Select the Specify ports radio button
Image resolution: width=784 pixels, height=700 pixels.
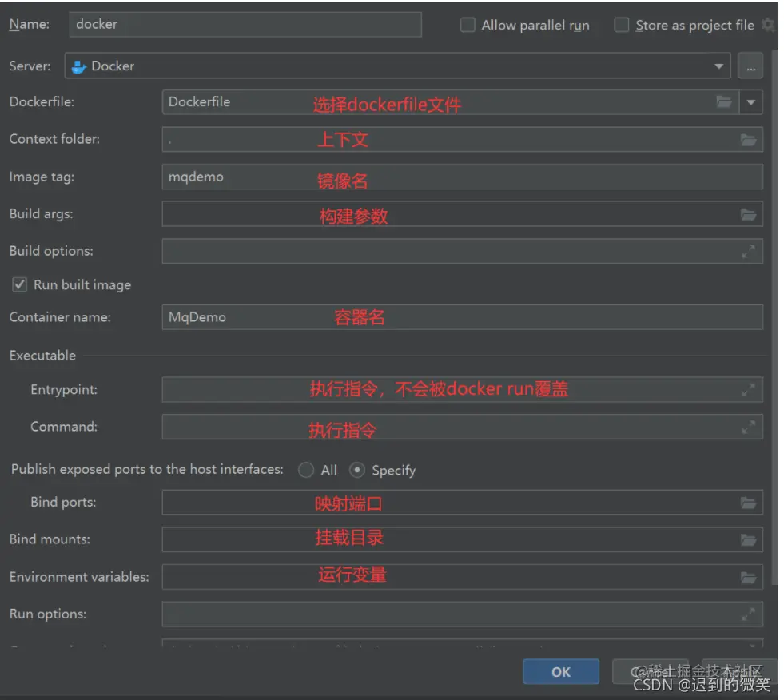356,470
